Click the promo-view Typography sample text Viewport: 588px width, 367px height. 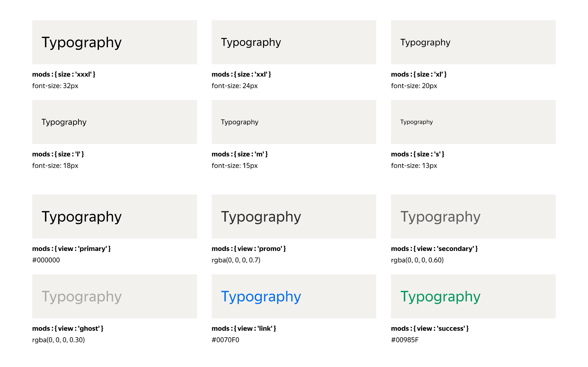[x=261, y=216]
